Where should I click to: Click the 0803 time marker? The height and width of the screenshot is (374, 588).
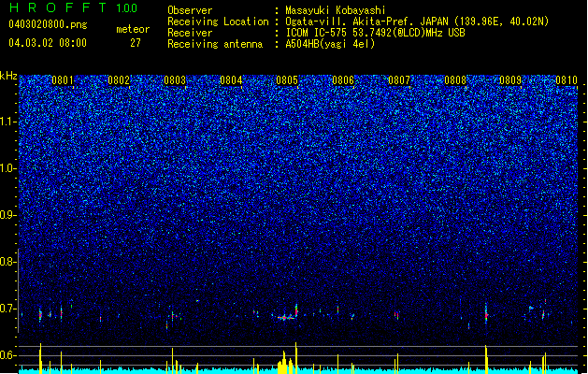coord(175,80)
